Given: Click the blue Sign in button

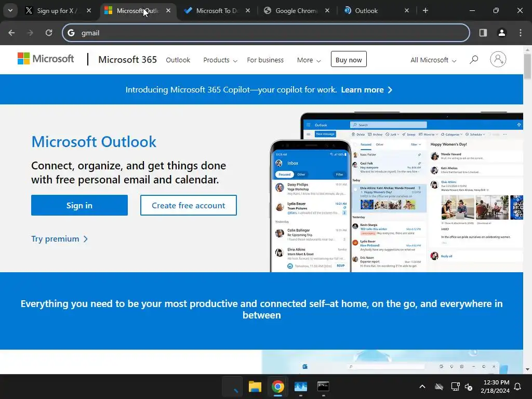Looking at the screenshot, I should point(79,205).
